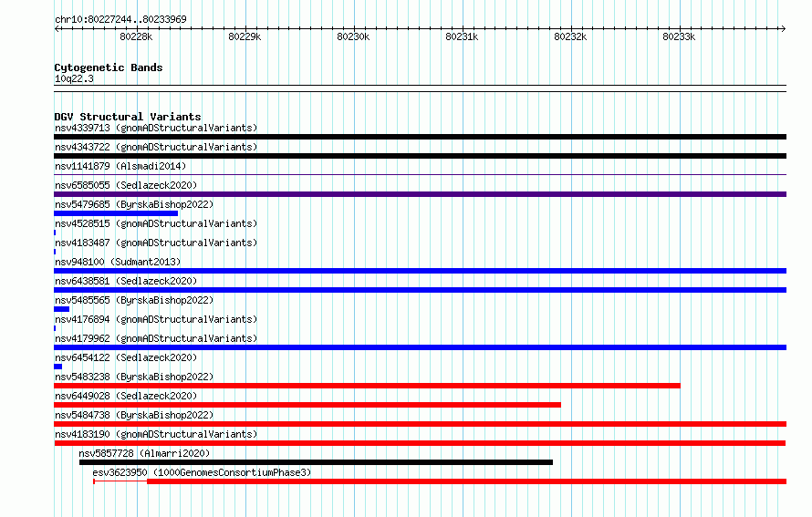Viewport: 812px width, 517px height.
Task: Open nsv1141879 (Alsmadi2014) variant label
Action: coord(120,166)
